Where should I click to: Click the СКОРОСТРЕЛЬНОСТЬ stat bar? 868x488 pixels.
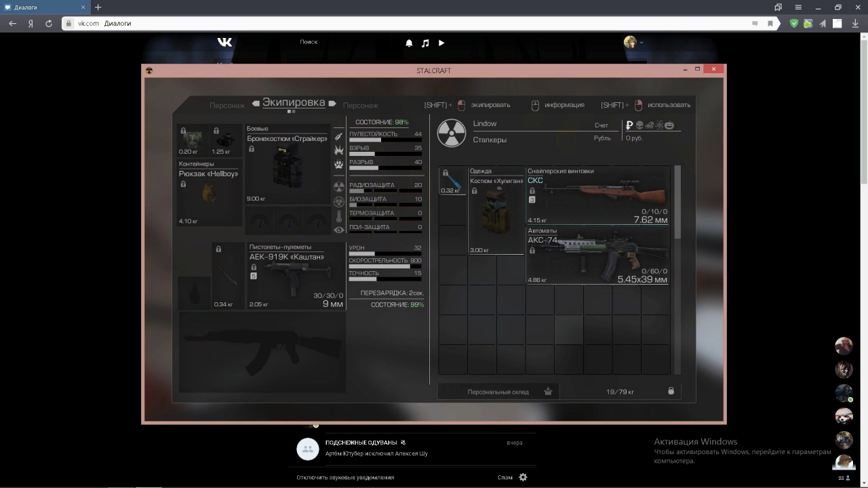pos(385,266)
